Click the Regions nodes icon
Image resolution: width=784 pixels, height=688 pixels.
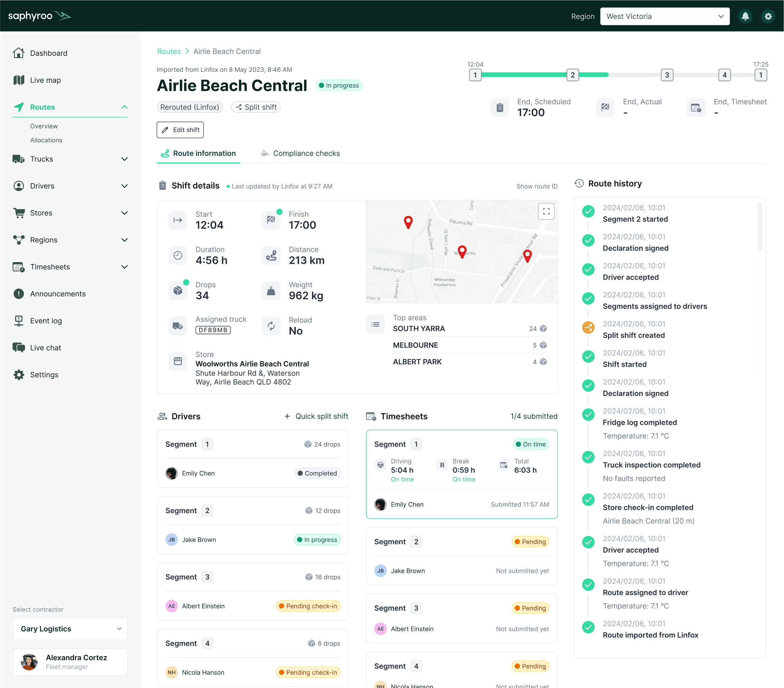tap(18, 240)
